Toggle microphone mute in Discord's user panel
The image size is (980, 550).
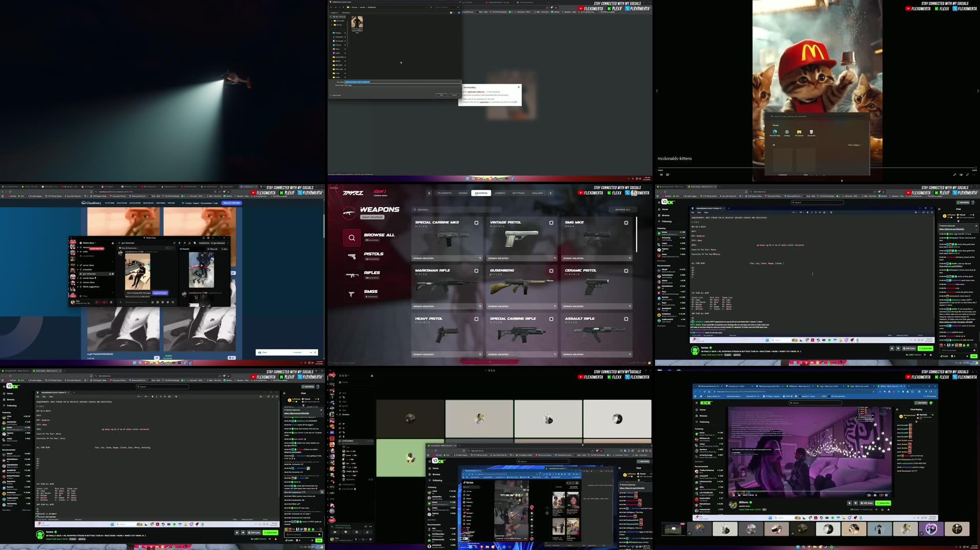point(96,302)
